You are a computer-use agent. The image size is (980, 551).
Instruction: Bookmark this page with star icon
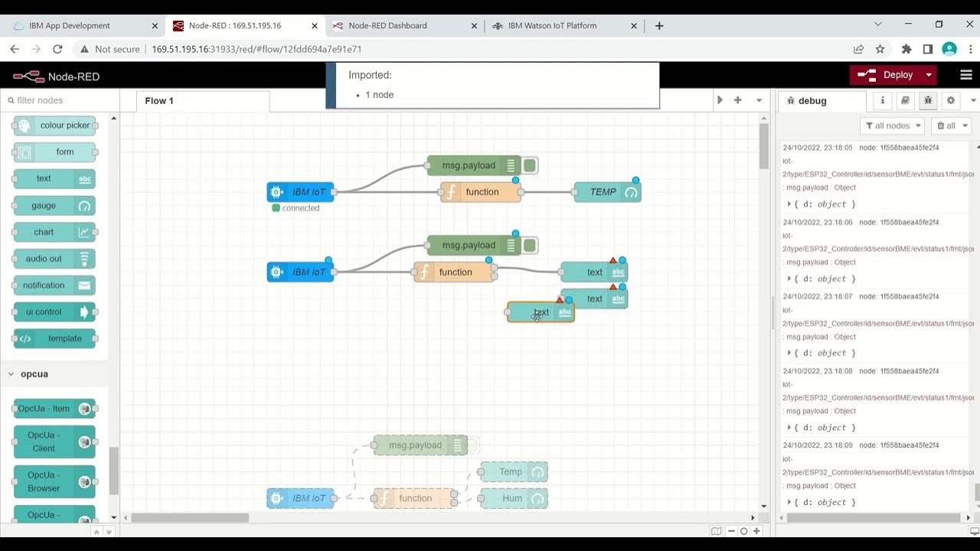click(x=880, y=49)
